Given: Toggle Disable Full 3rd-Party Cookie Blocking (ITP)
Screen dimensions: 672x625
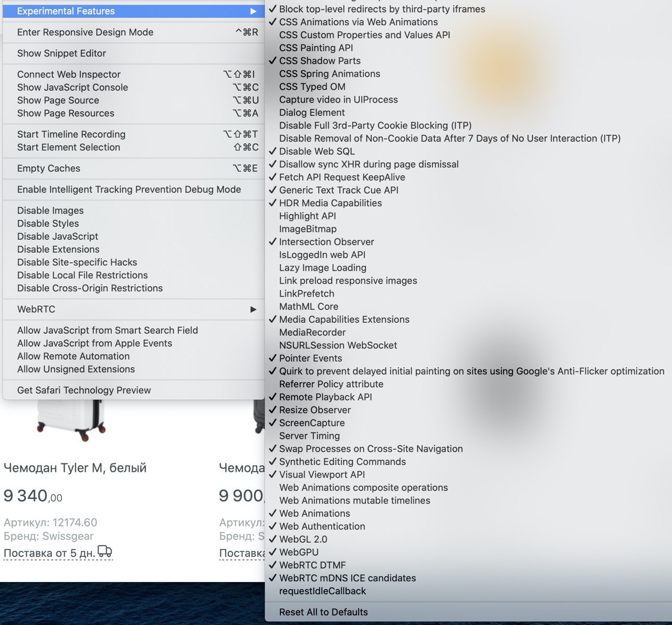Looking at the screenshot, I should coord(468,125).
